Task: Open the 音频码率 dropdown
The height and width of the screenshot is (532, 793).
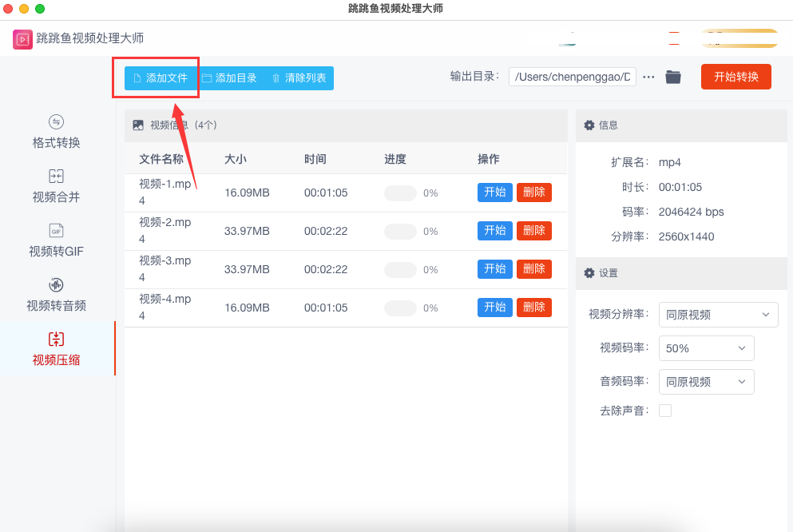Action: pyautogui.click(x=707, y=381)
